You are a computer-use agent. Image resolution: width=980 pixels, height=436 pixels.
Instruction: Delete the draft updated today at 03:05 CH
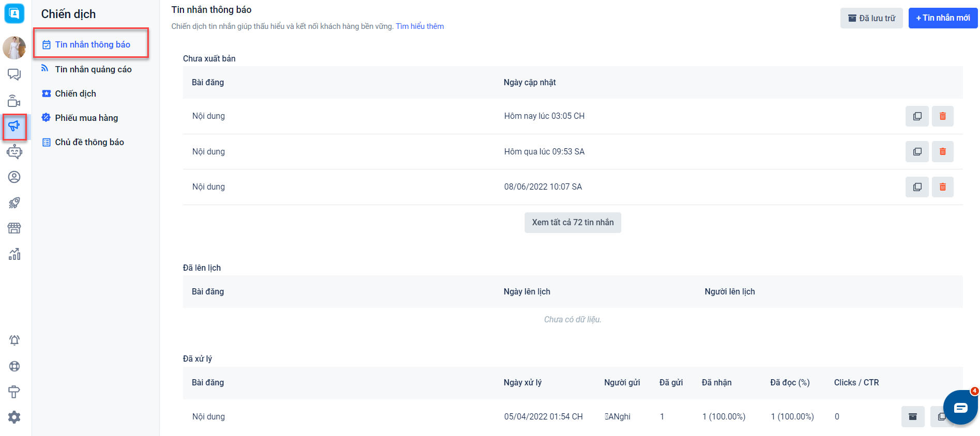[x=942, y=116]
